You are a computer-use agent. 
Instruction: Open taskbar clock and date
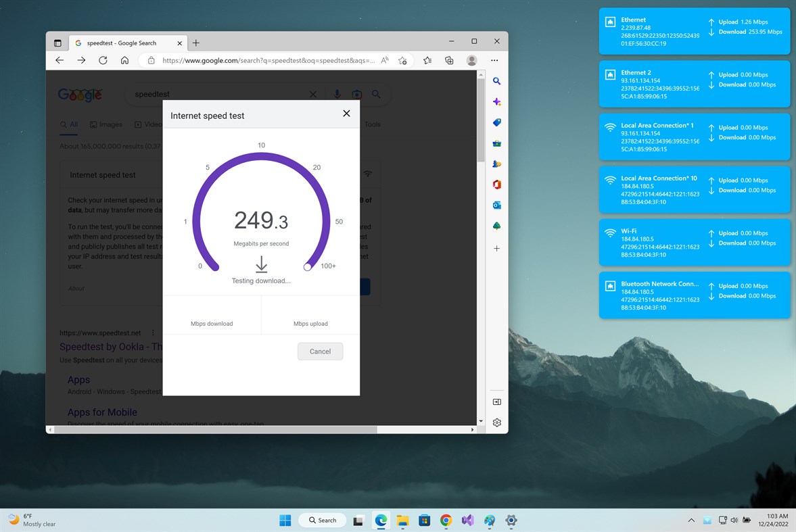point(773,521)
